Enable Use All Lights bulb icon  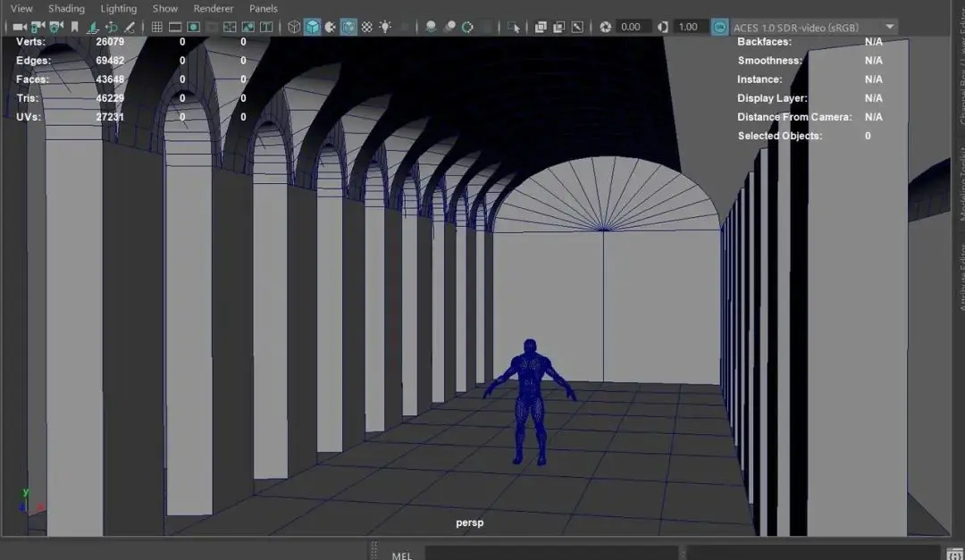(x=385, y=27)
